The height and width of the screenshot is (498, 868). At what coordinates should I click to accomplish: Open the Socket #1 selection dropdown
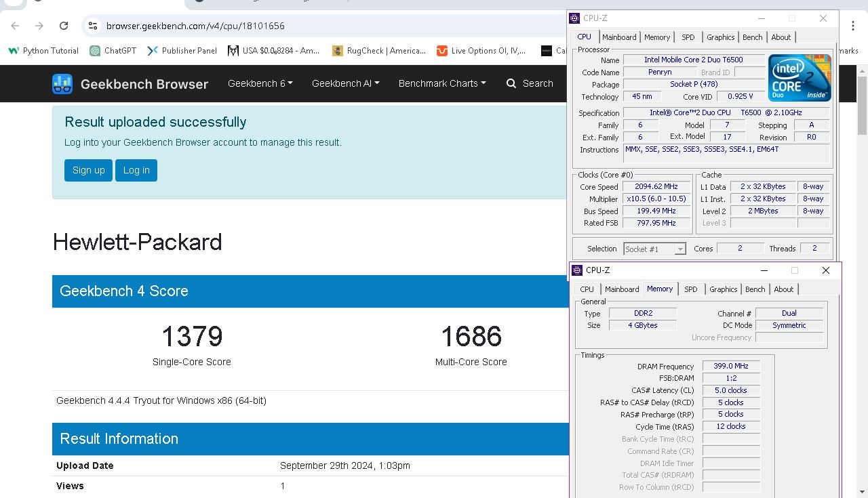pos(654,249)
